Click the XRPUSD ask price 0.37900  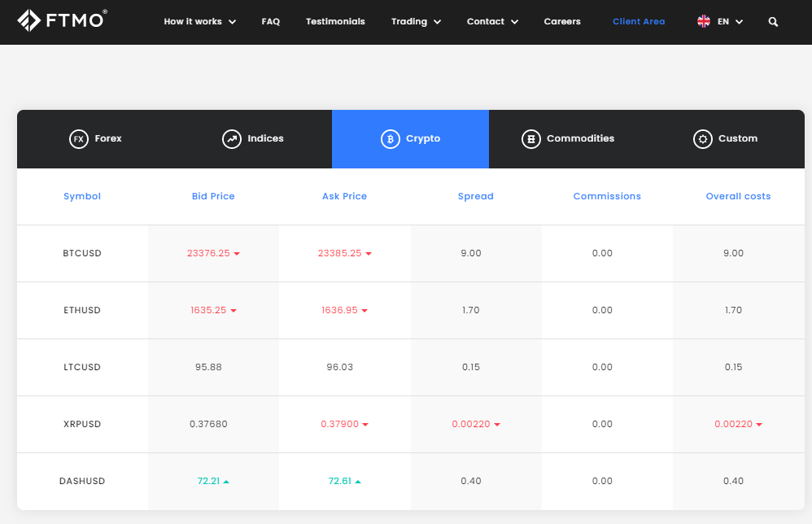pyautogui.click(x=340, y=424)
